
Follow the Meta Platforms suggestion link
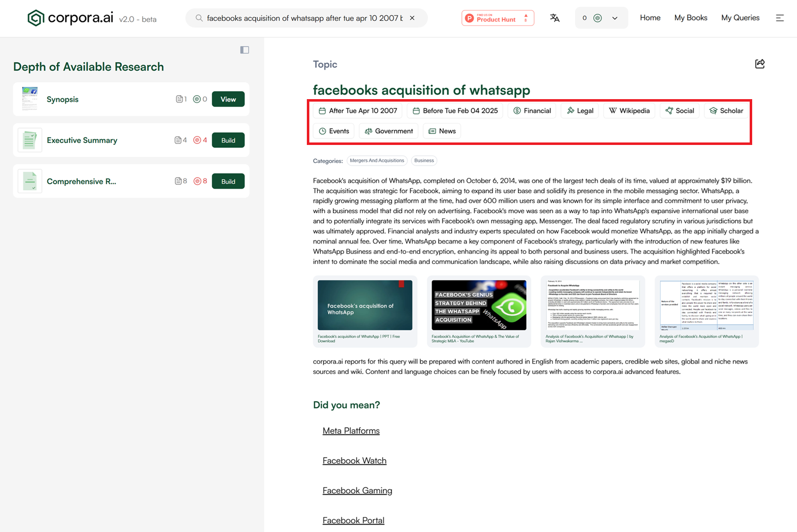tap(351, 431)
